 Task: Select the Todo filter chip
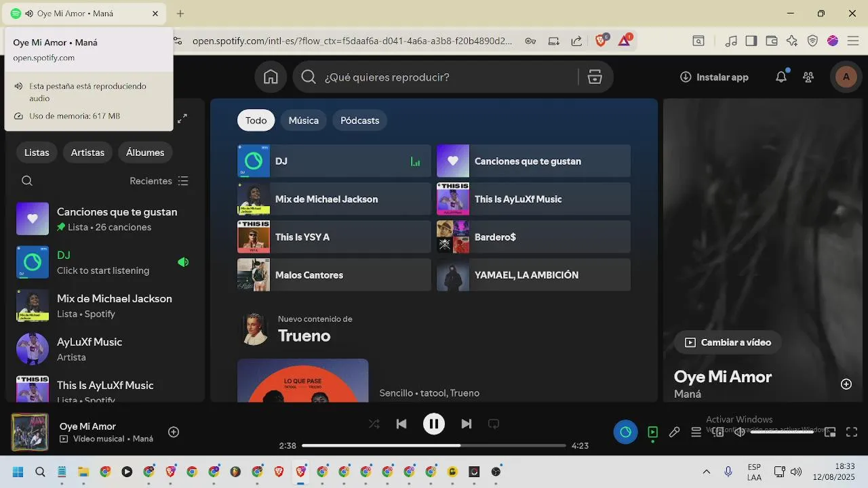256,120
